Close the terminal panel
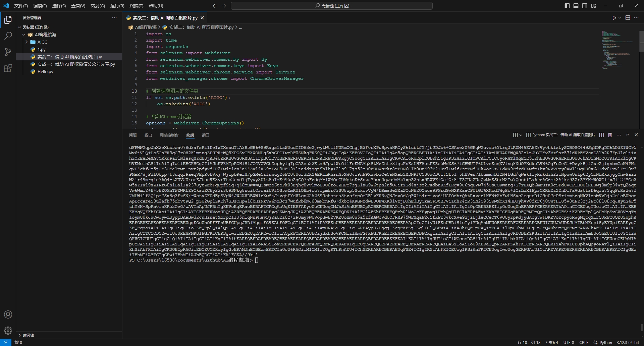The height and width of the screenshot is (346, 644). click(636, 135)
